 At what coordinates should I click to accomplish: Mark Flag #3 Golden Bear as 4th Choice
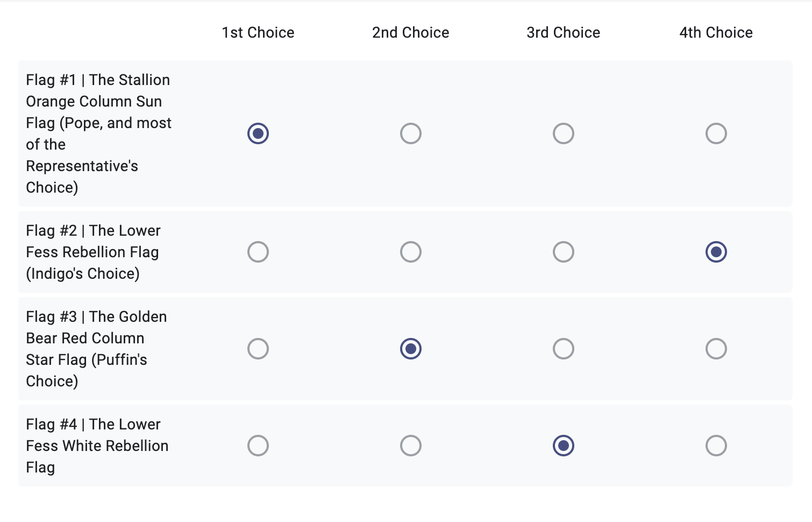tap(716, 349)
